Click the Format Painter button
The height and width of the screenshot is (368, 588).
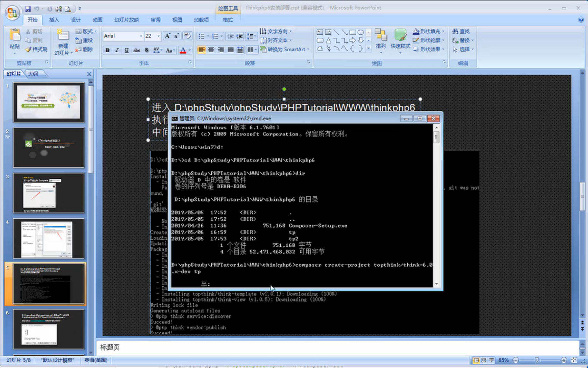click(x=36, y=49)
